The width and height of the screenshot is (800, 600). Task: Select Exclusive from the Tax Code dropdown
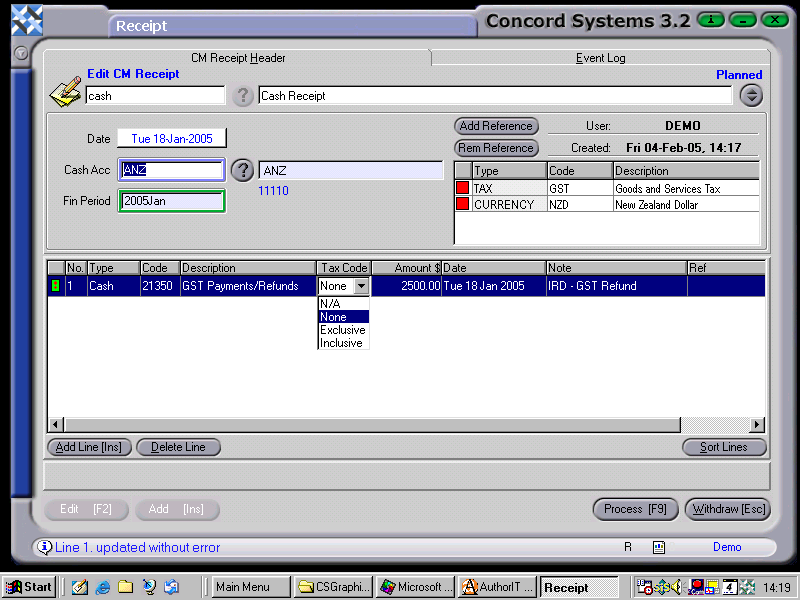pos(342,329)
